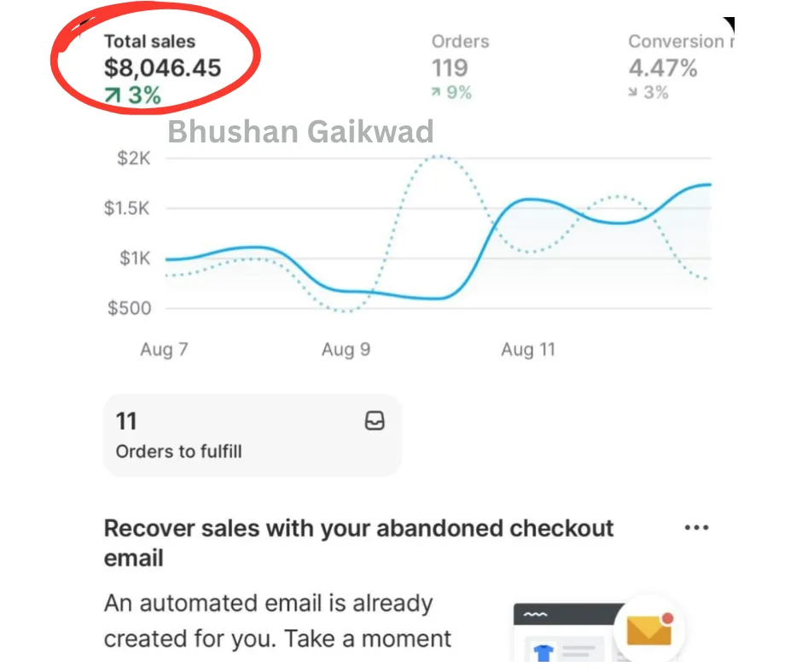Click the 119 orders count
Image resolution: width=802 pixels, height=672 pixels.
tap(450, 68)
